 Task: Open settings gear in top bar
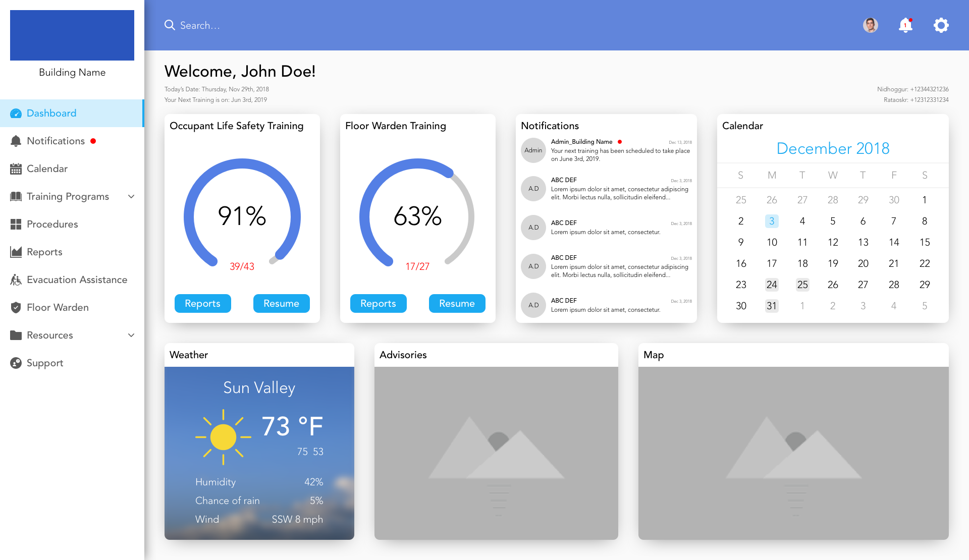coord(941,25)
